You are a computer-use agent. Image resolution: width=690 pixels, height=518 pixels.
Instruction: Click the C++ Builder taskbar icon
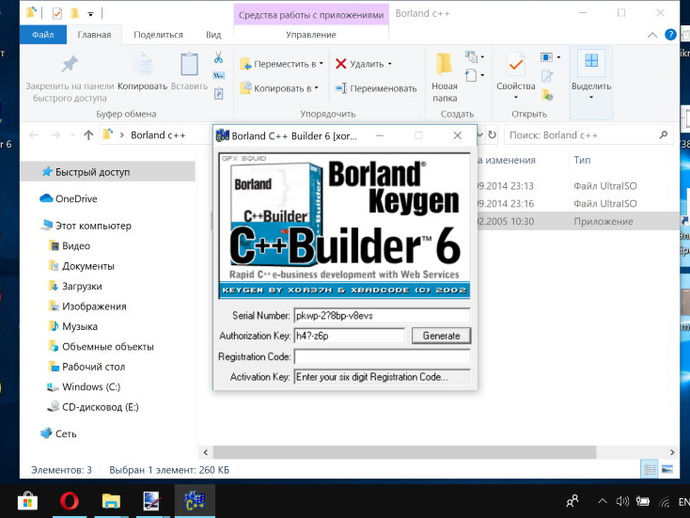tap(195, 501)
